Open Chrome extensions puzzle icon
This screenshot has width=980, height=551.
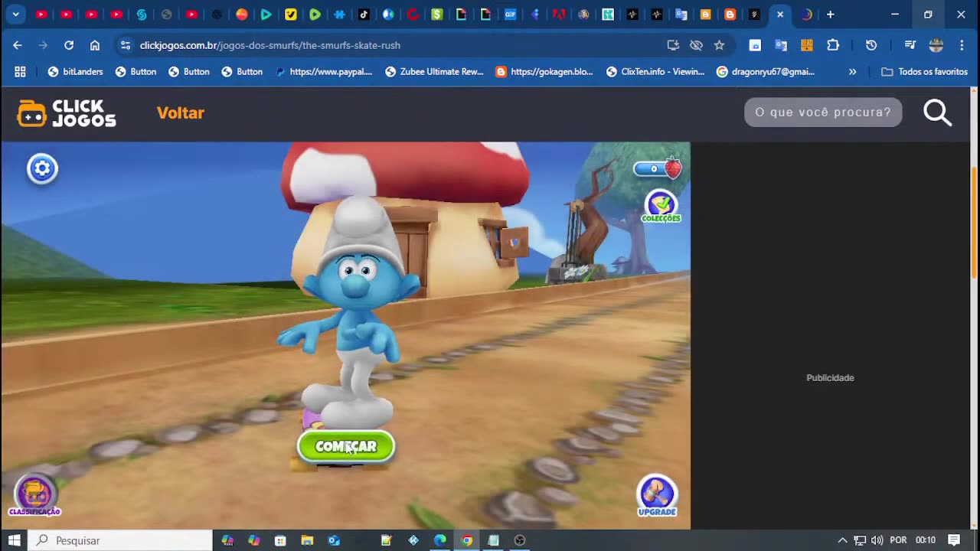tap(833, 45)
